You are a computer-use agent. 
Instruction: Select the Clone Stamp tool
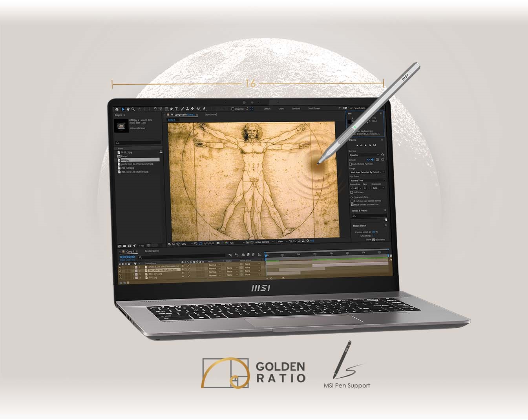tap(187, 109)
